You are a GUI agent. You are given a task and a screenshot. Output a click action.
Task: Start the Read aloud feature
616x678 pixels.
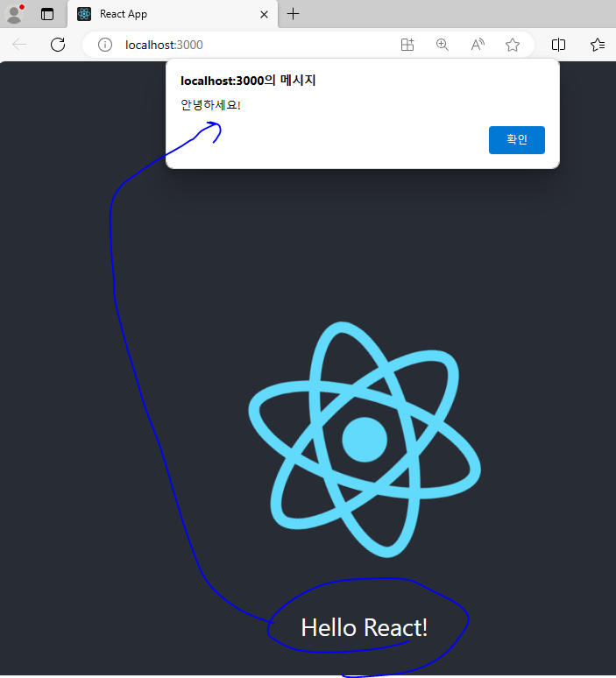point(478,45)
